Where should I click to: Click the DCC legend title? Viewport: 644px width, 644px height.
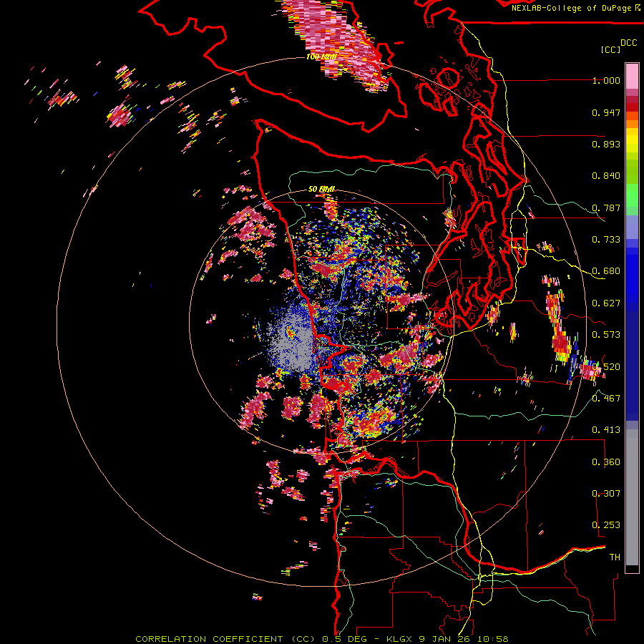coord(628,43)
